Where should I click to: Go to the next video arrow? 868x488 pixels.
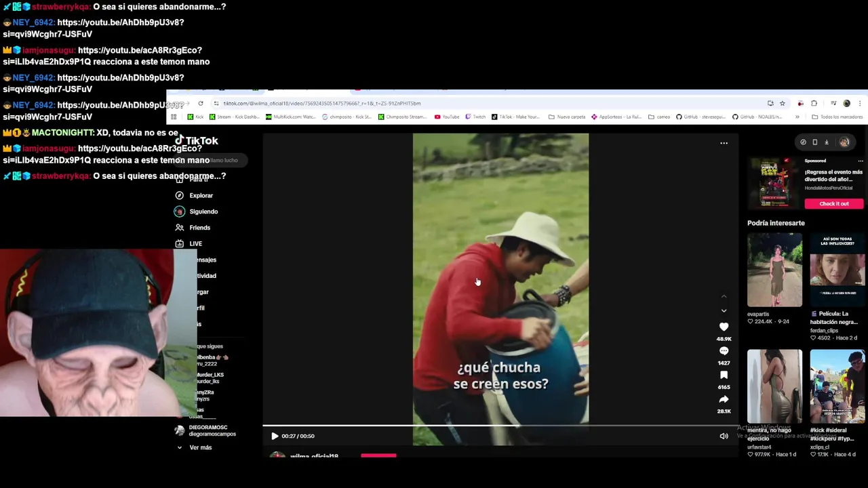[x=724, y=310]
